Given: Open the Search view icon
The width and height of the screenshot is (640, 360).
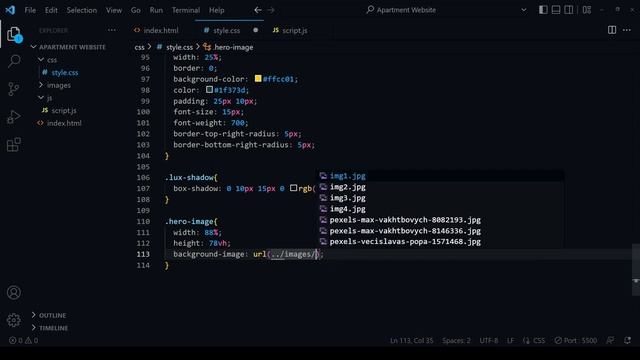Looking at the screenshot, I should 14,61.
